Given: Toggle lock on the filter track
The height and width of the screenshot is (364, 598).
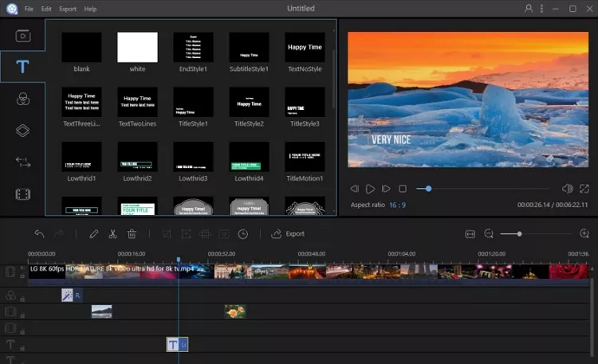Looking at the screenshot, I should pos(22,299).
